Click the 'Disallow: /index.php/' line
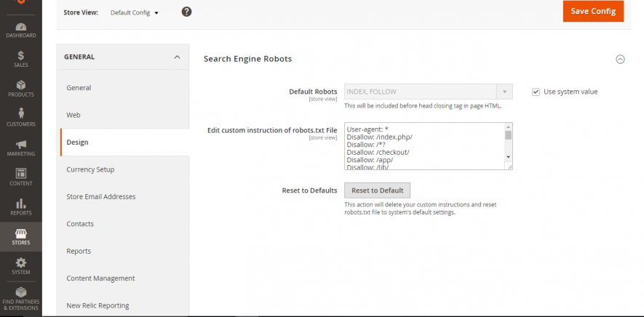The height and width of the screenshot is (317, 644). (x=380, y=137)
